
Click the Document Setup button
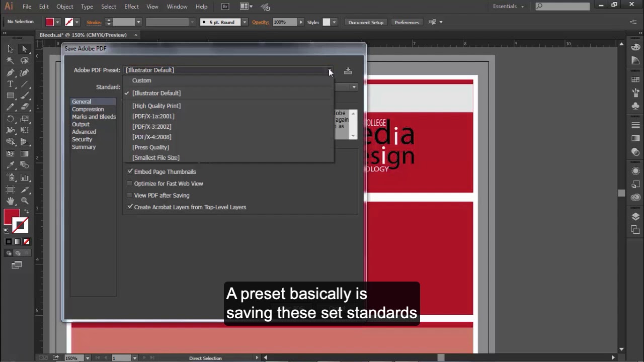(x=366, y=22)
